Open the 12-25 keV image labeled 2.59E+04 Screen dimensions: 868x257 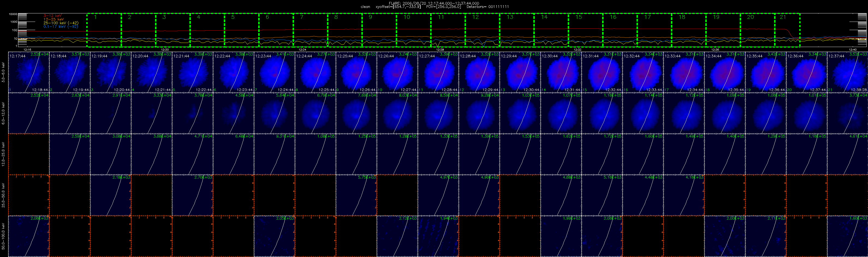(70, 154)
